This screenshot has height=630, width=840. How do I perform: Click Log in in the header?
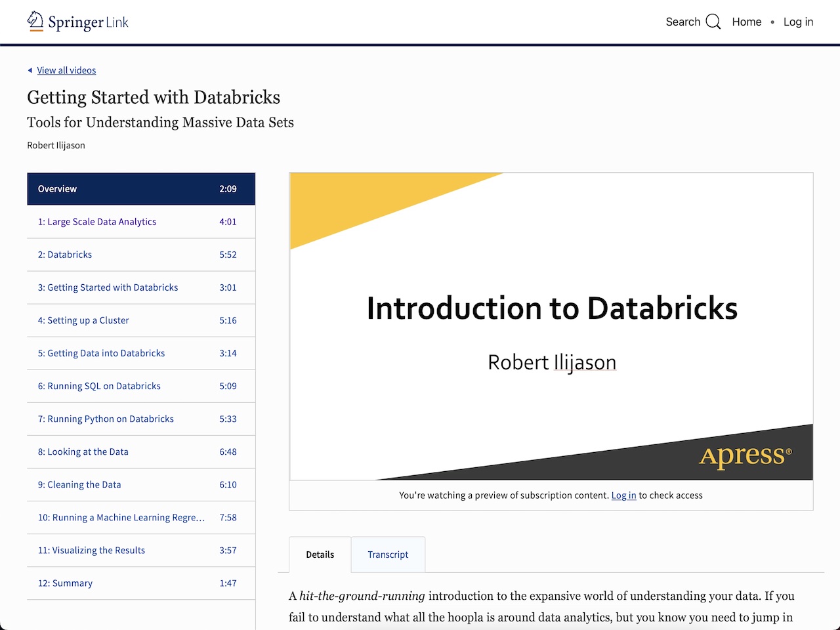click(798, 22)
